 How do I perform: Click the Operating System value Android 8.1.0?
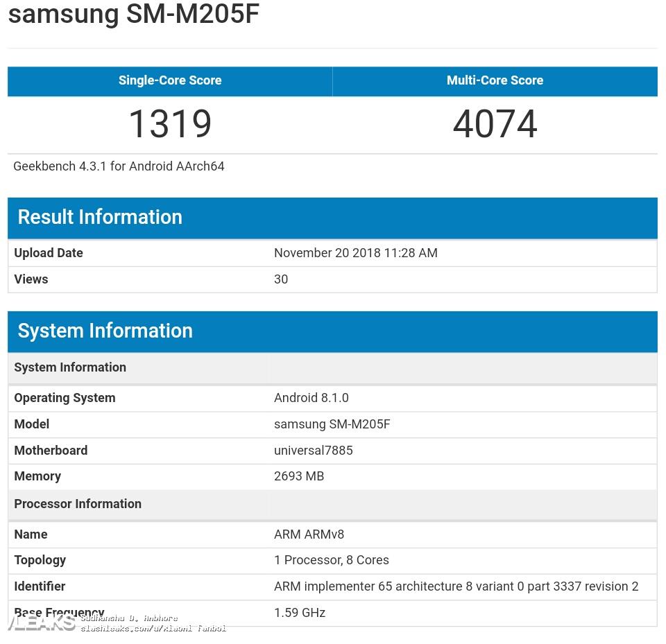[311, 398]
